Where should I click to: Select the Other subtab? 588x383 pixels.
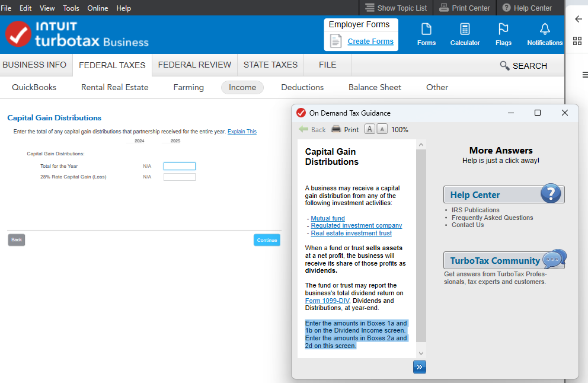pyautogui.click(x=437, y=87)
